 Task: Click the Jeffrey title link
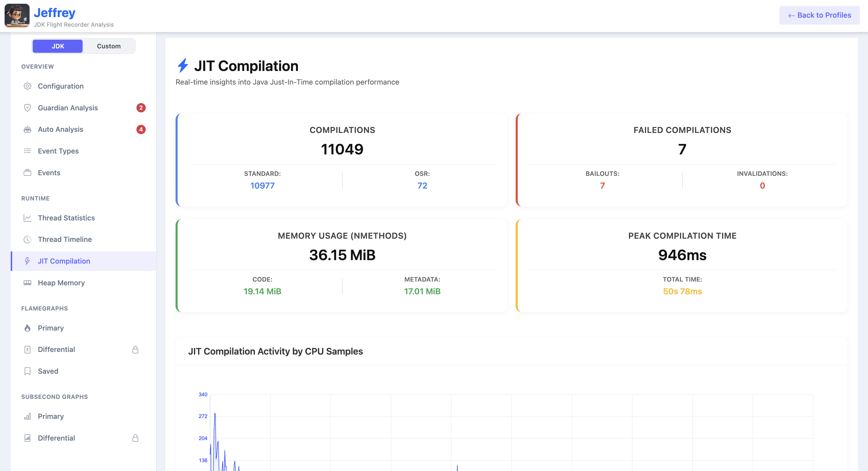54,13
